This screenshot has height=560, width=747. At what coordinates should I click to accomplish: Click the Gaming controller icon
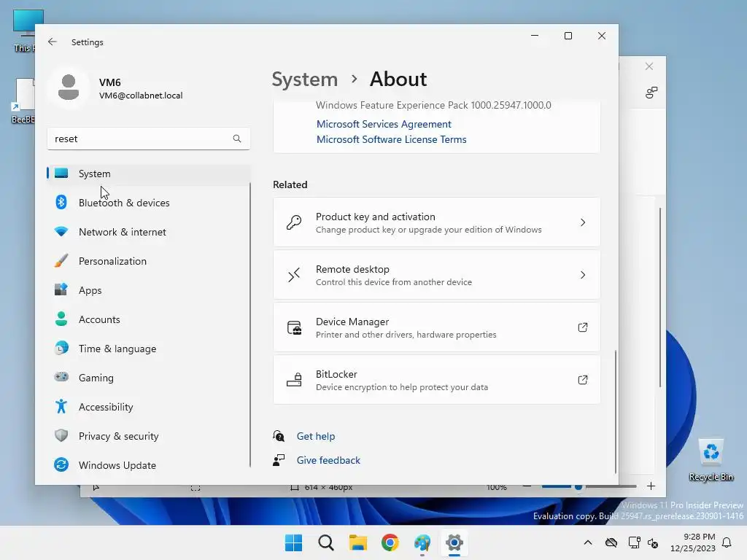point(61,377)
